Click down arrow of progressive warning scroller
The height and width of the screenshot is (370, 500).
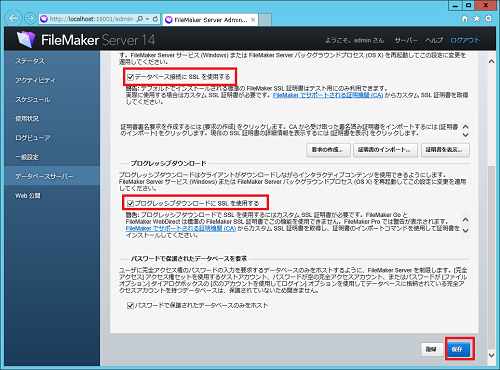click(x=466, y=231)
